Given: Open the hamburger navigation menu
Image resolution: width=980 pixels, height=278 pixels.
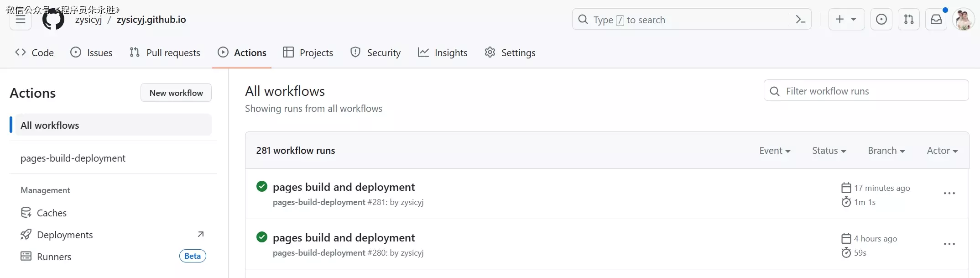Looking at the screenshot, I should [21, 20].
